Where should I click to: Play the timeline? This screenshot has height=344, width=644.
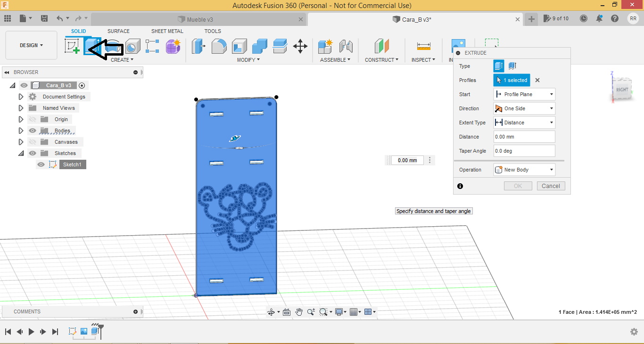(31, 332)
